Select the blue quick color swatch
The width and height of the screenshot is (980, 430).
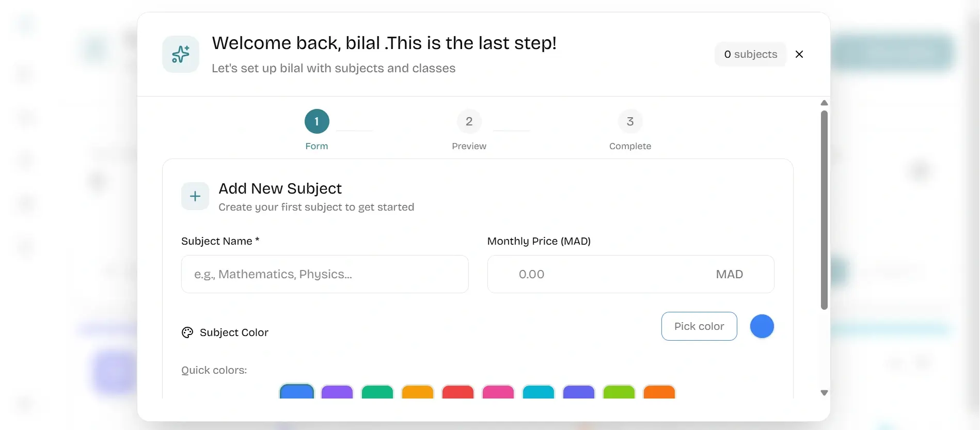[x=296, y=393]
